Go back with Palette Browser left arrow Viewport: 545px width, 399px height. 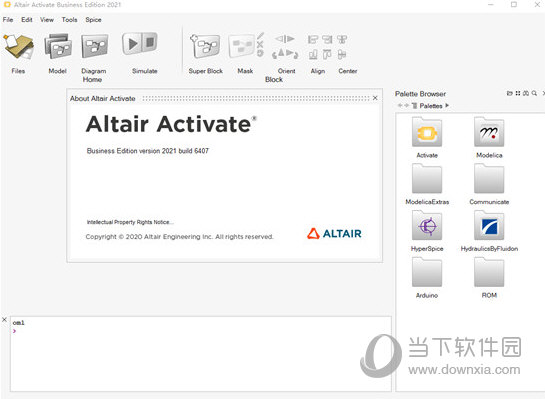point(400,105)
